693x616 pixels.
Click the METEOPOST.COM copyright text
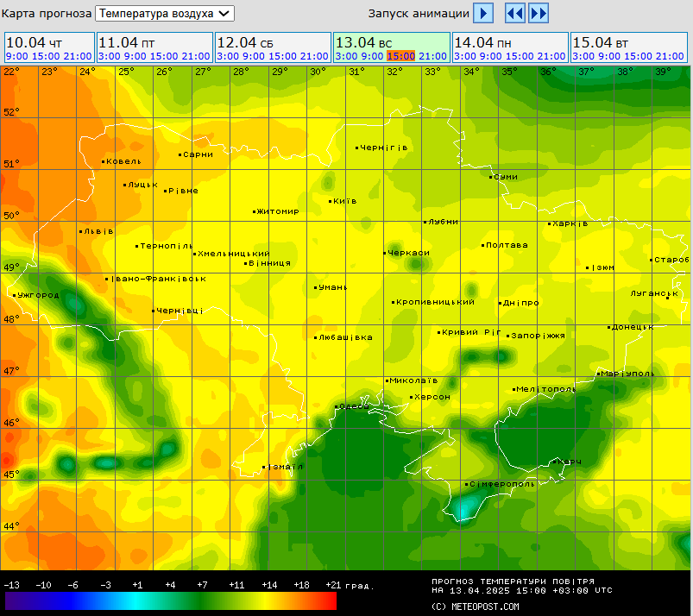point(476,607)
